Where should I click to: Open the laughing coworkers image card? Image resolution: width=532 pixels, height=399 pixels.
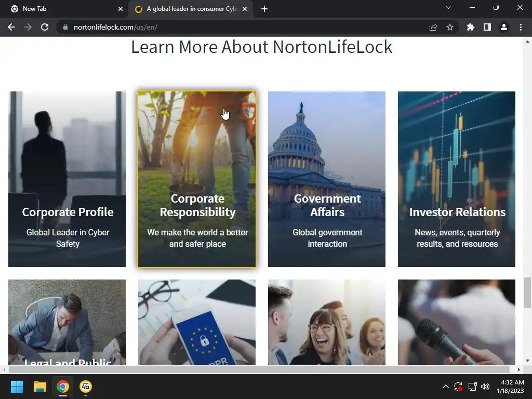pyautogui.click(x=327, y=322)
